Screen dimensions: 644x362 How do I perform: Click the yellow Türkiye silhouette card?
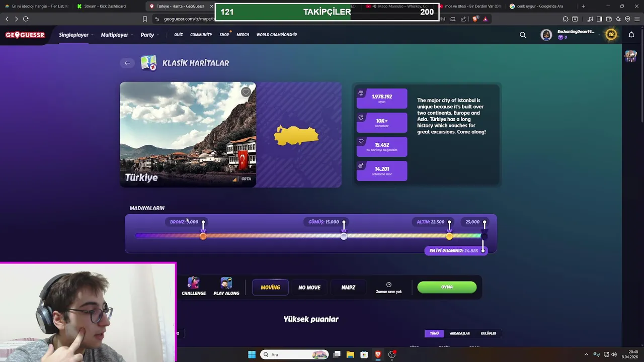[299, 135]
